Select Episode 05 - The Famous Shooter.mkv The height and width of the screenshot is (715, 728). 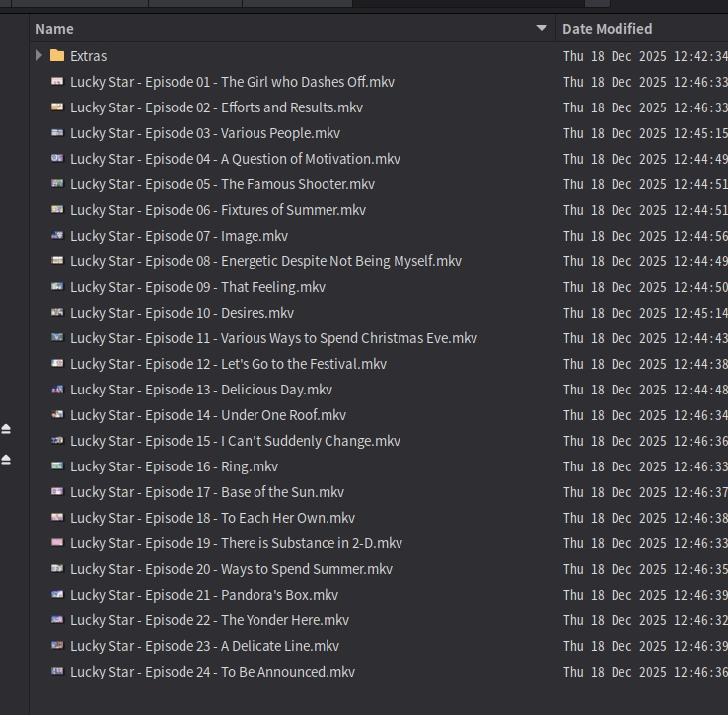pos(222,184)
